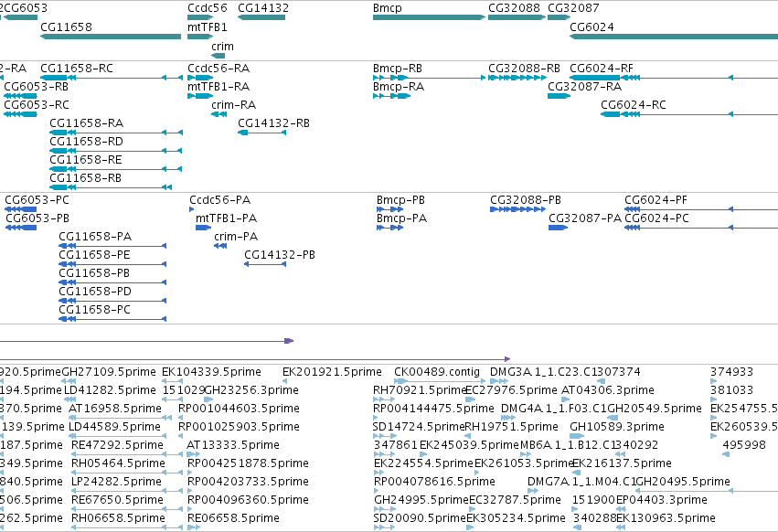The image size is (778, 532).
Task: Select protein CG6053-PC
Action: 37,200
